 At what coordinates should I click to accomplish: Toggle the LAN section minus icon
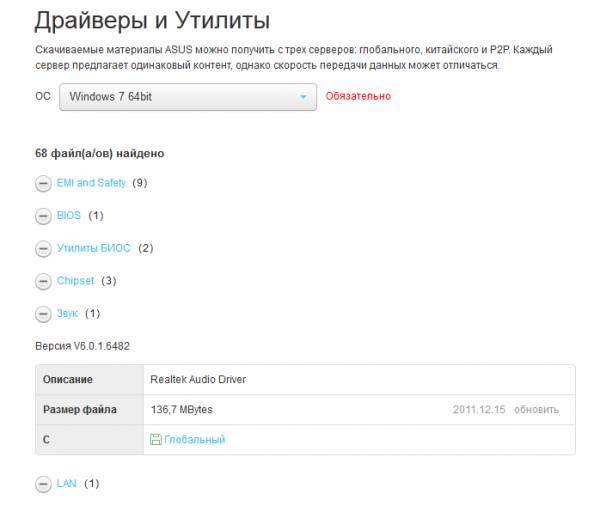pos(43,485)
